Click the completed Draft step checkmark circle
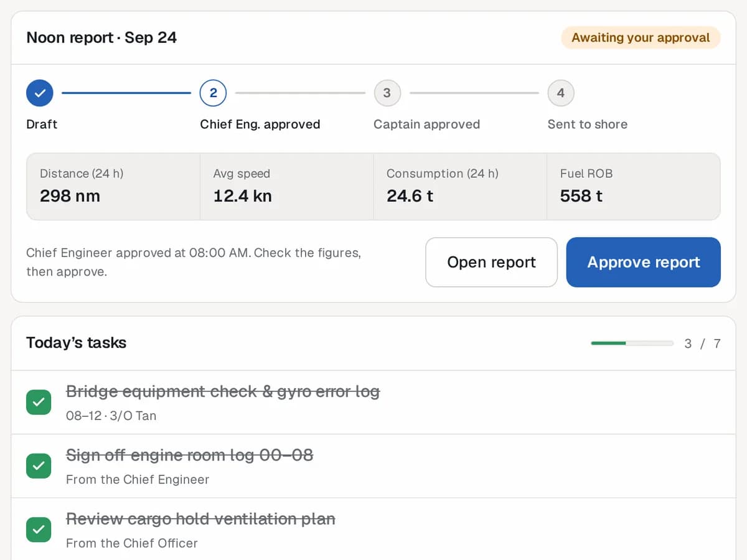 [x=40, y=93]
